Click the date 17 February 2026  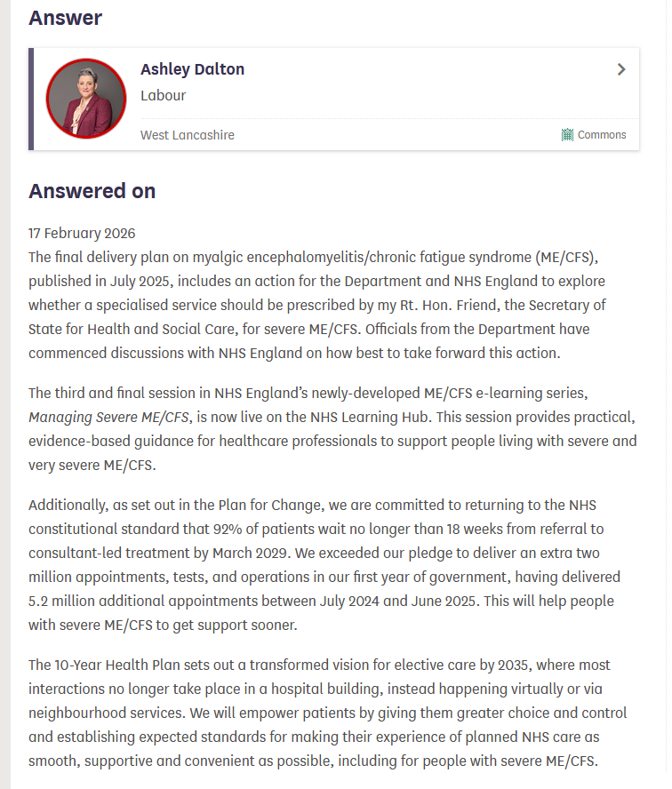(x=82, y=234)
